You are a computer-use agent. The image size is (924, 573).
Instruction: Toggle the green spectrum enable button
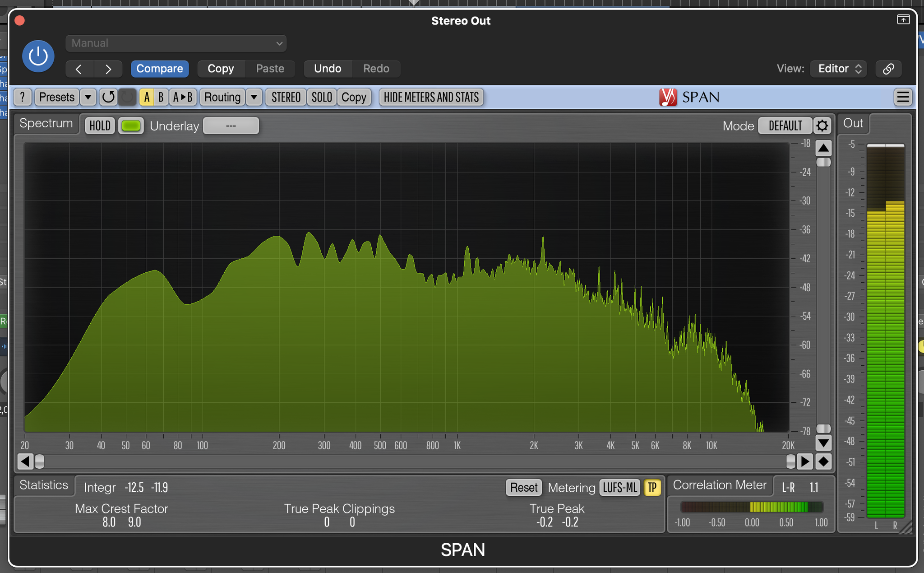[131, 126]
